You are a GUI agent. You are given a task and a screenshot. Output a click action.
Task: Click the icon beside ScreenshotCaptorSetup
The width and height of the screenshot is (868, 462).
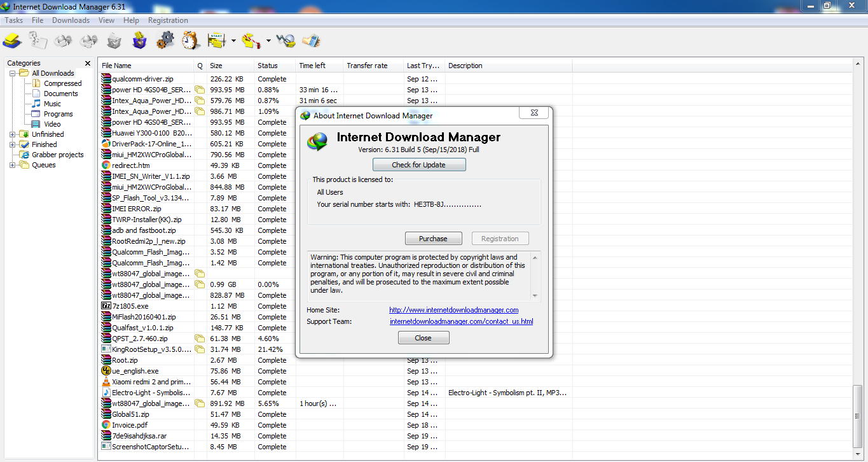click(106, 447)
